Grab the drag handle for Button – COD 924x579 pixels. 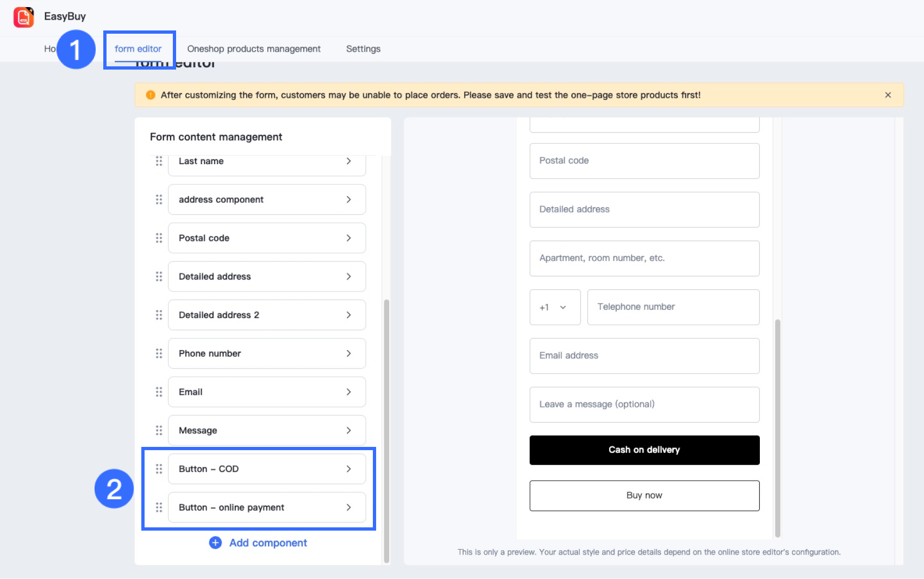(159, 469)
